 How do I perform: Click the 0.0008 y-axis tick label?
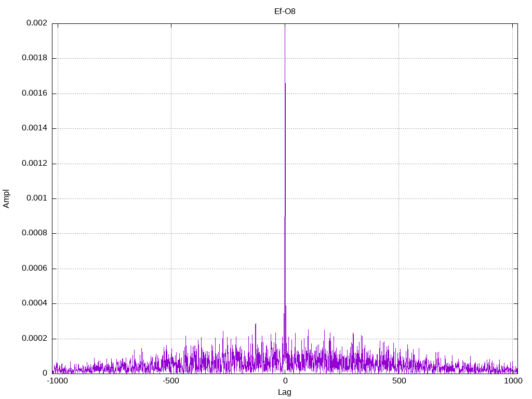(x=34, y=233)
